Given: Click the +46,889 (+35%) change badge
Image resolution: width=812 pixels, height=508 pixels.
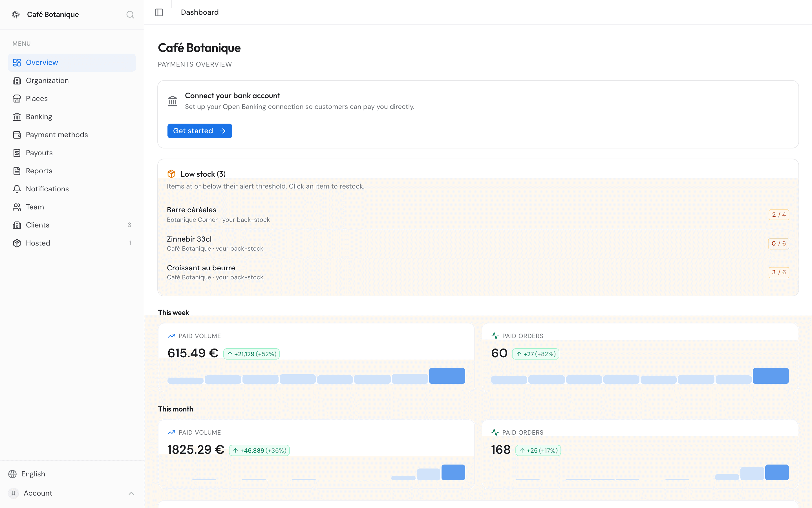Looking at the screenshot, I should tap(259, 450).
